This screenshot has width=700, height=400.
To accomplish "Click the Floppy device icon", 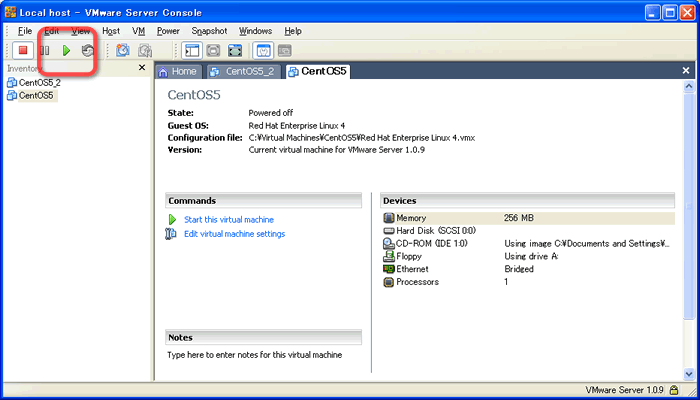I will pos(389,256).
